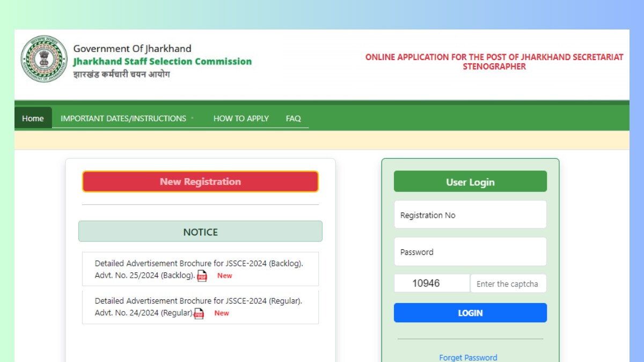Go to the Home tab
The height and width of the screenshot is (362, 644).
tap(33, 118)
